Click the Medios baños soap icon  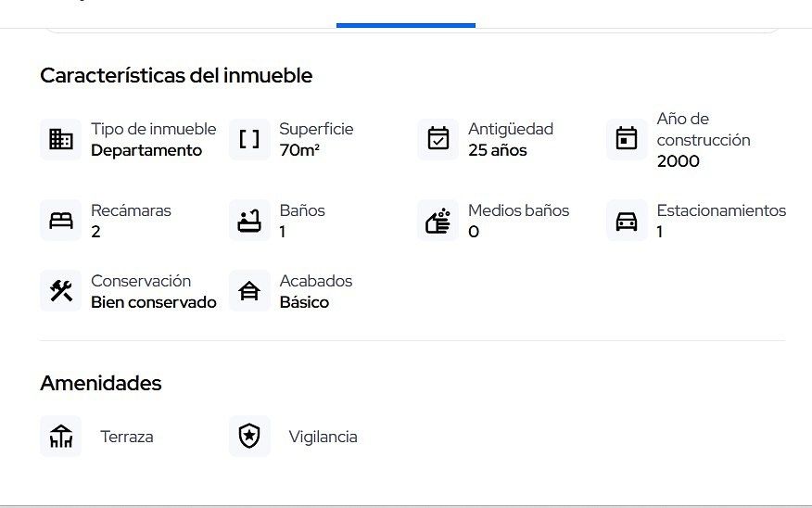(438, 221)
